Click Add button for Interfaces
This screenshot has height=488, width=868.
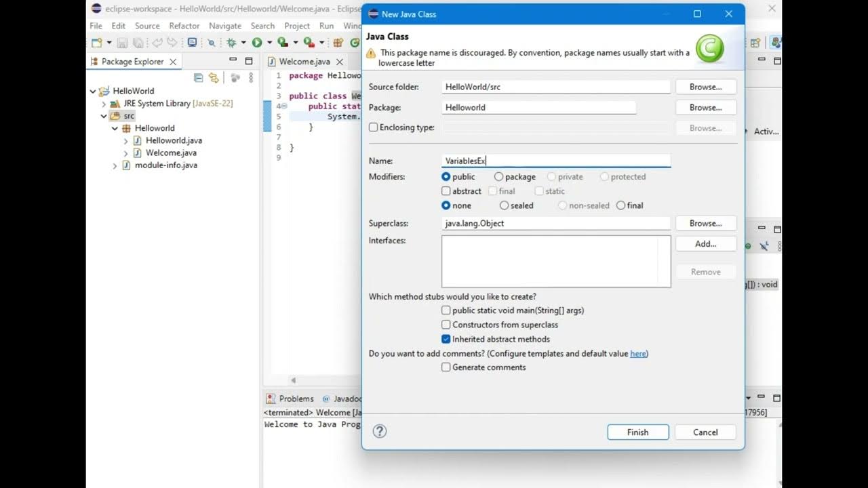click(x=706, y=243)
